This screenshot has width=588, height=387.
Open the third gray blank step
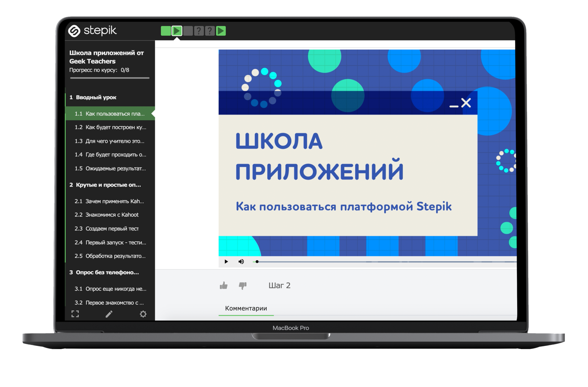pyautogui.click(x=188, y=31)
